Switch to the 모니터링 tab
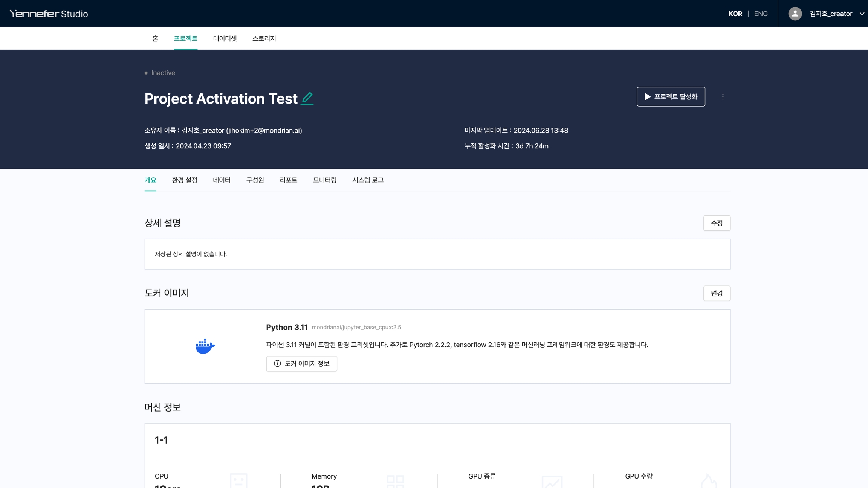Viewport: 868px width, 488px height. tap(324, 180)
